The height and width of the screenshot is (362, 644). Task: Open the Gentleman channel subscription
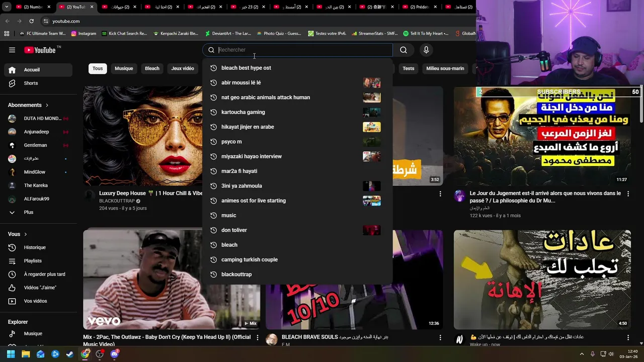pyautogui.click(x=38, y=145)
